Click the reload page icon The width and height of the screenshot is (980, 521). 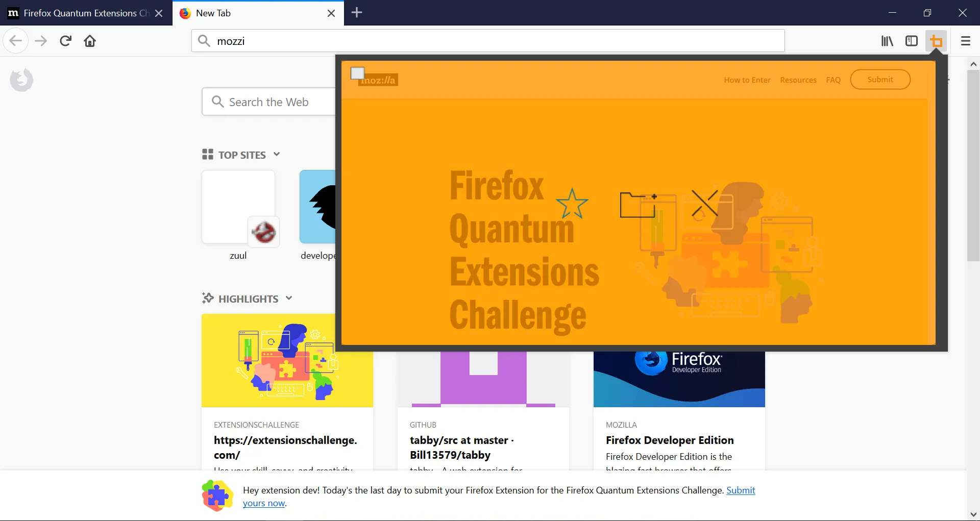65,41
